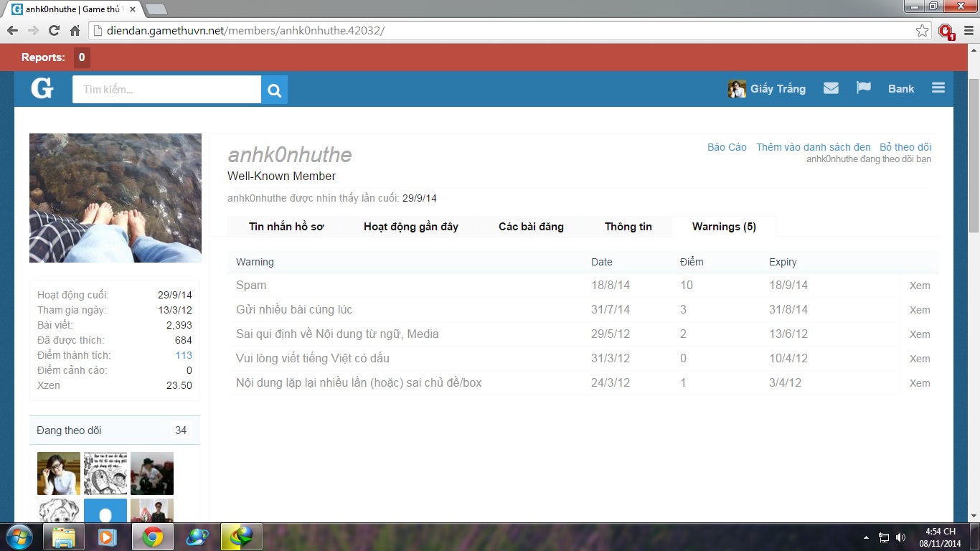This screenshot has height=551, width=980.
Task: View the Spam warning details
Action: (x=919, y=286)
